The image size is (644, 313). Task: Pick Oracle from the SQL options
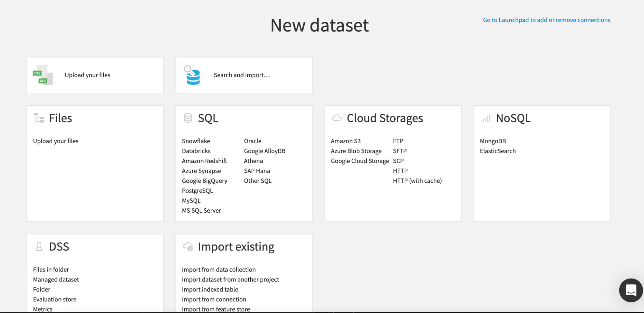(252, 141)
